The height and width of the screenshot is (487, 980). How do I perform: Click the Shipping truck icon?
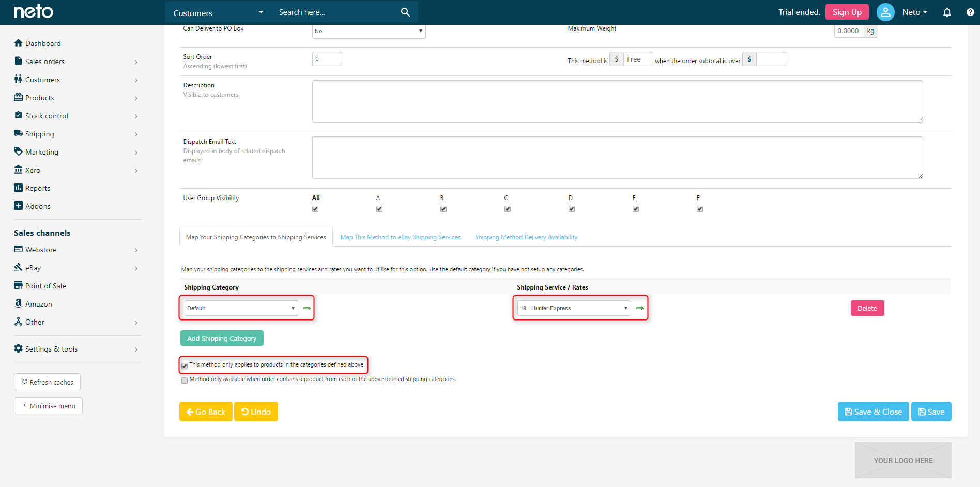tap(19, 133)
